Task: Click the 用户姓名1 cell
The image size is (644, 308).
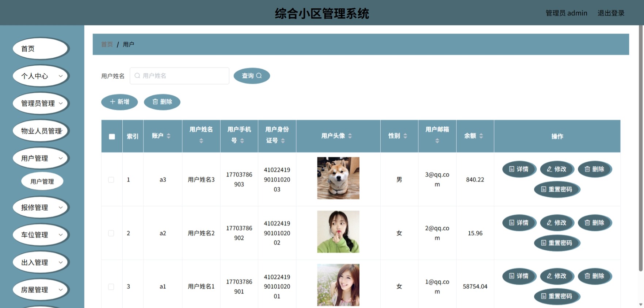Action: tap(201, 286)
